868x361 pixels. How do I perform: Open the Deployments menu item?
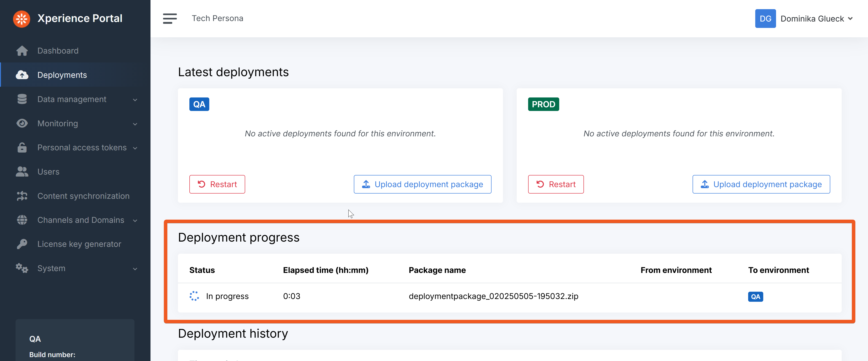pyautogui.click(x=62, y=75)
